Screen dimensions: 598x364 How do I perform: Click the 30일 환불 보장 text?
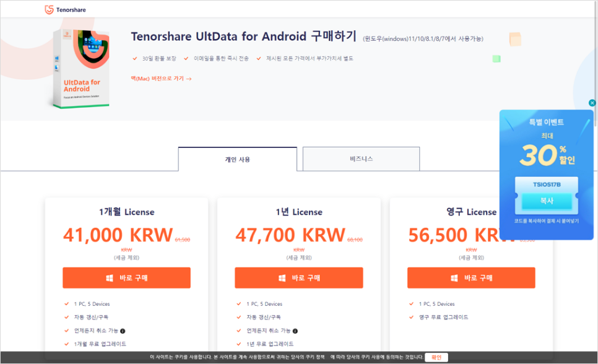[159, 58]
